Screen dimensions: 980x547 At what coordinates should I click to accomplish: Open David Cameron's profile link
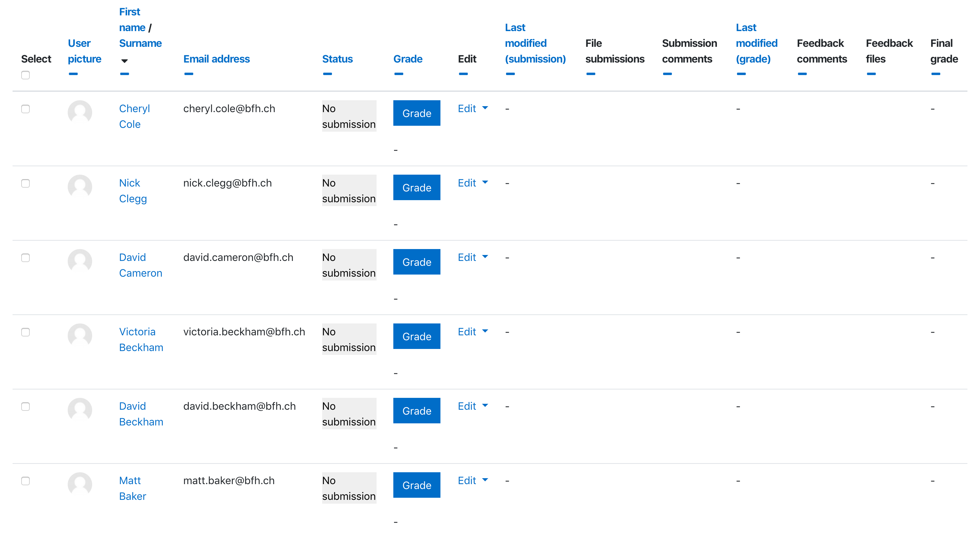pyautogui.click(x=140, y=265)
